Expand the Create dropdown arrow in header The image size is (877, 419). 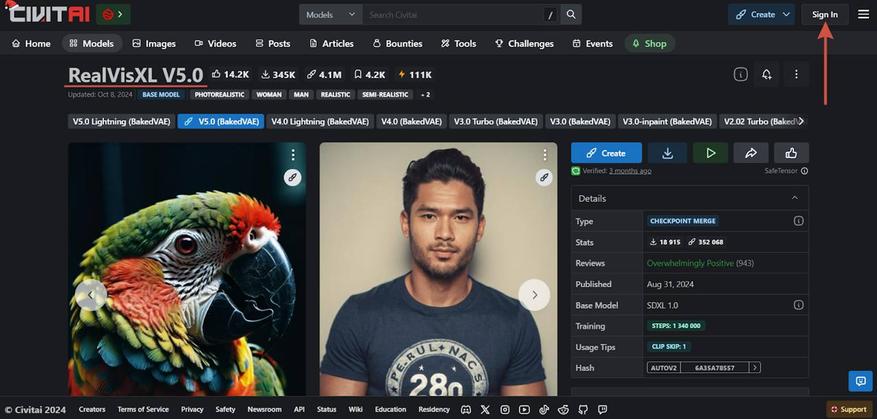point(786,15)
